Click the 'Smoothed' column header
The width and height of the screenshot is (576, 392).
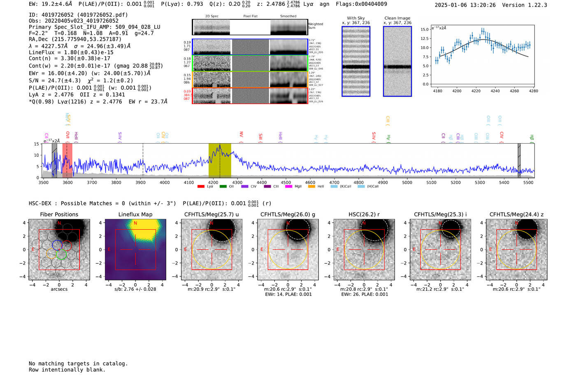click(288, 16)
